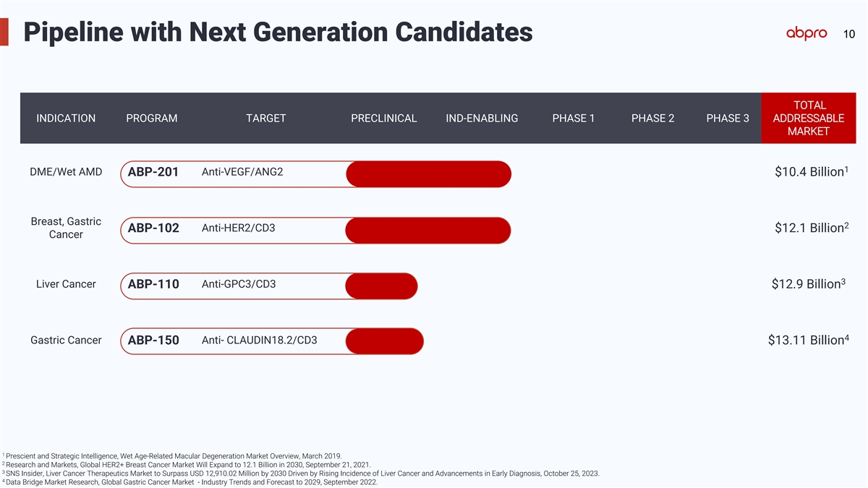This screenshot has height=488, width=868.
Task: Click the Total Addressable Market header
Action: click(x=809, y=119)
